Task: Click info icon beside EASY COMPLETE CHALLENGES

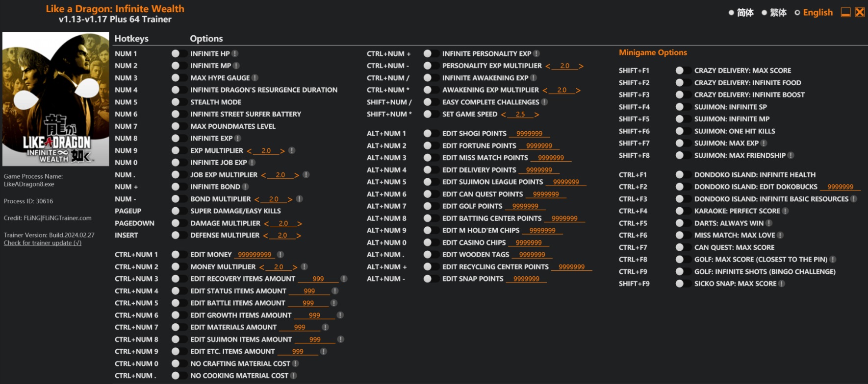Action: point(544,102)
